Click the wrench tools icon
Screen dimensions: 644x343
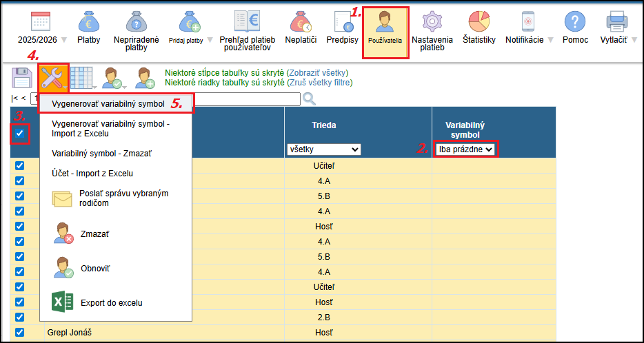coord(53,77)
